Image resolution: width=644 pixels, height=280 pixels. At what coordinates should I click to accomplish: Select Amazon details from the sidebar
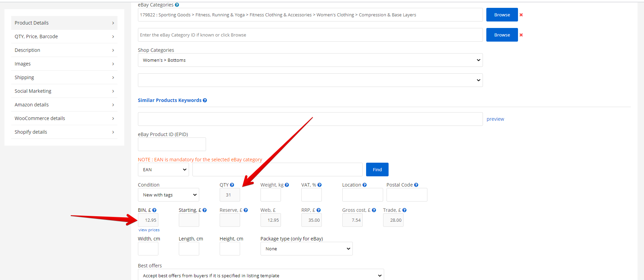tap(64, 105)
